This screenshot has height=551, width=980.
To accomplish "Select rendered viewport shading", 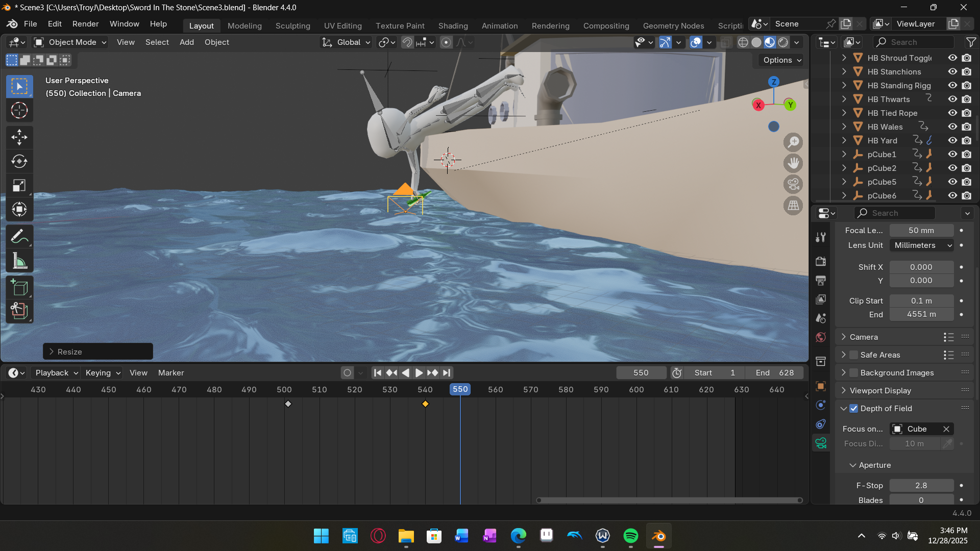I will click(x=783, y=42).
